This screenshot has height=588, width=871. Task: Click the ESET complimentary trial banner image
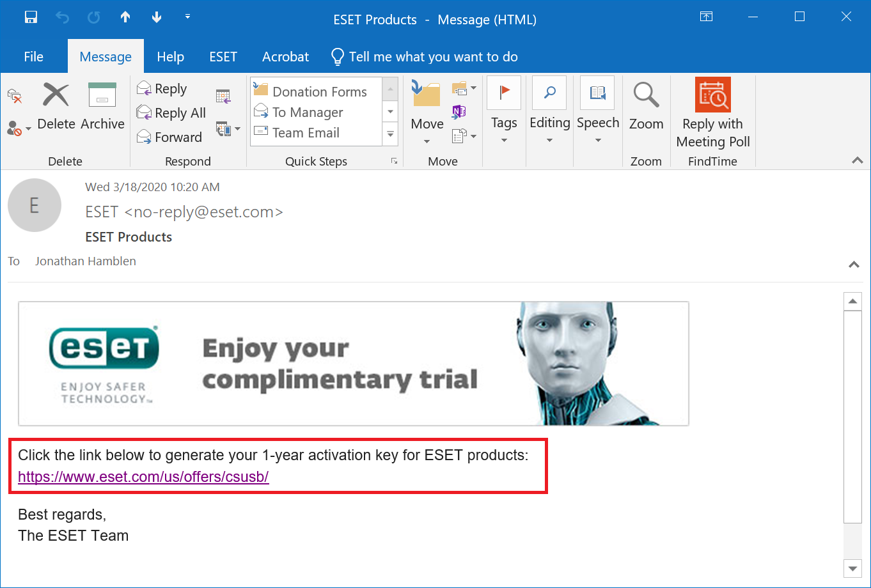click(x=354, y=363)
